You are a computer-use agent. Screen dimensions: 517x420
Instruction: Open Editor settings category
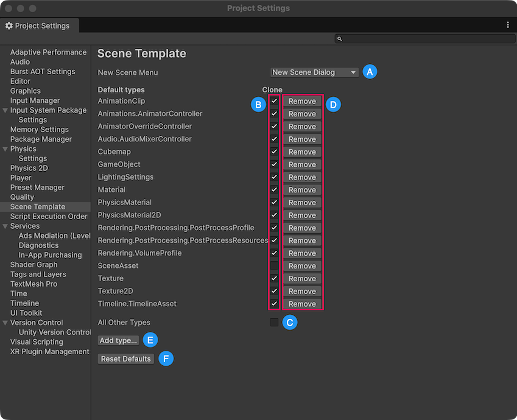tap(21, 81)
